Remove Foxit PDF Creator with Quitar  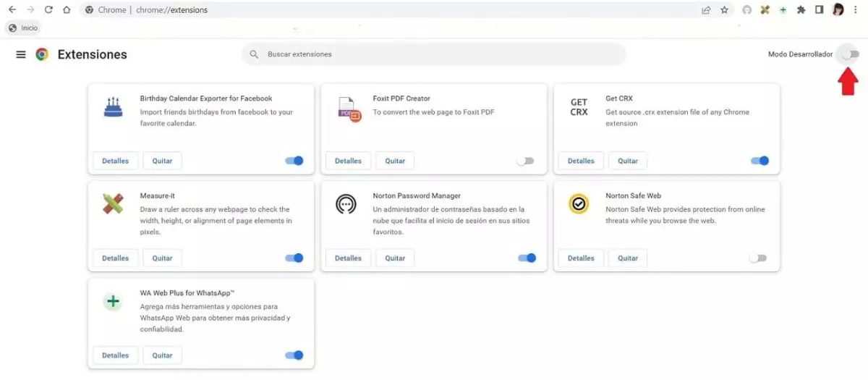pos(395,161)
